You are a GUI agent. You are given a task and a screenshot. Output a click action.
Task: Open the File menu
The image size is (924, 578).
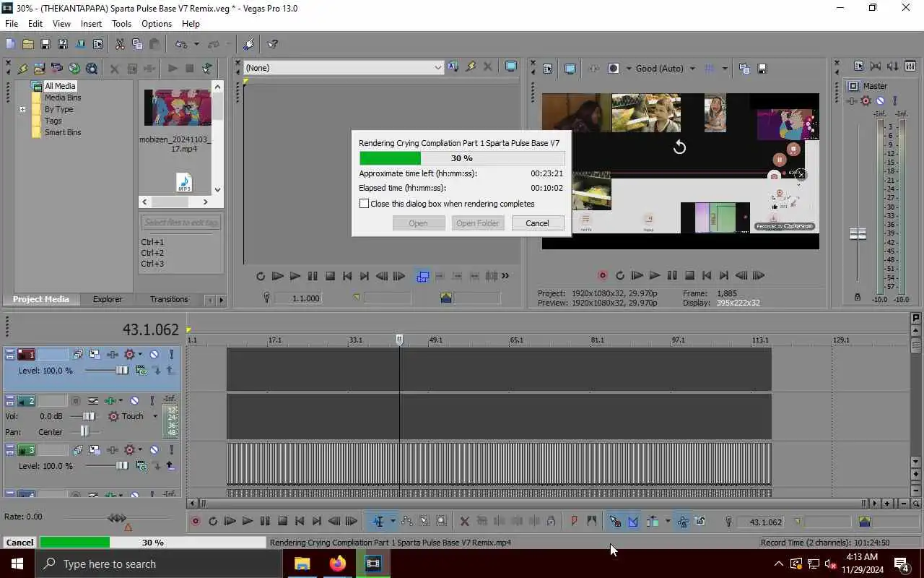tap(12, 24)
